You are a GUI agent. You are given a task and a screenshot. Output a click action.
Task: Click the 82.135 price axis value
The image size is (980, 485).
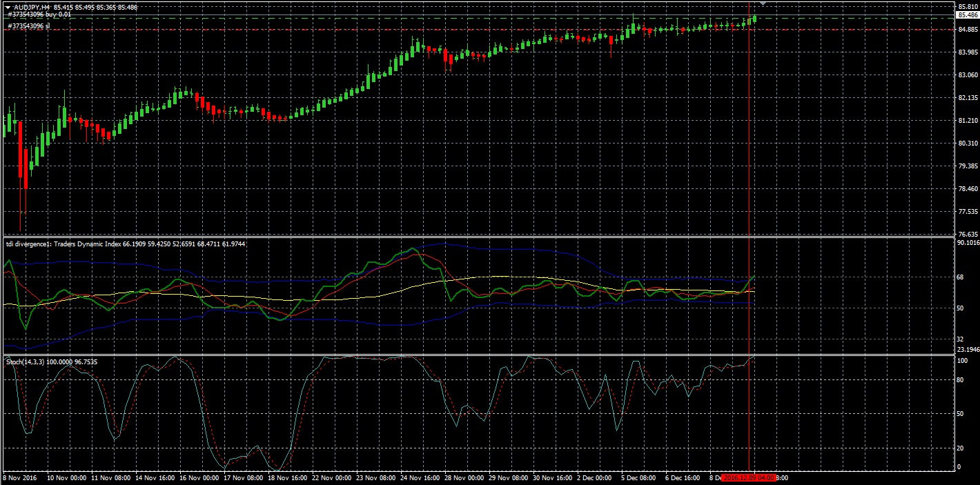[967, 98]
